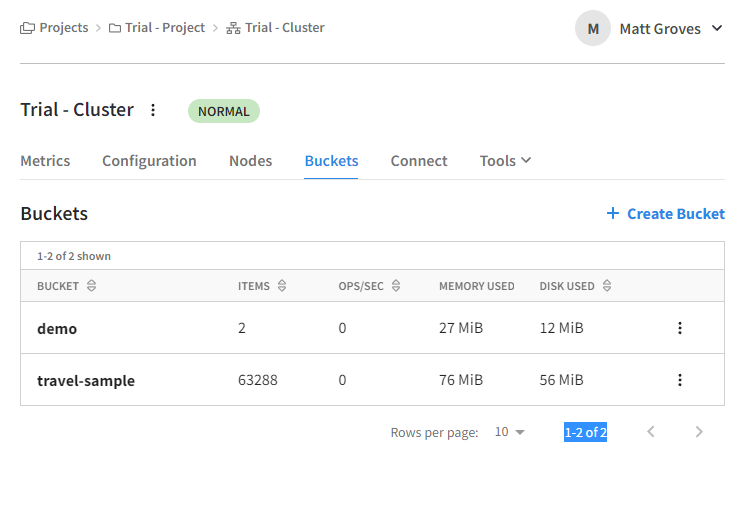Click the Create Bucket link

665,214
